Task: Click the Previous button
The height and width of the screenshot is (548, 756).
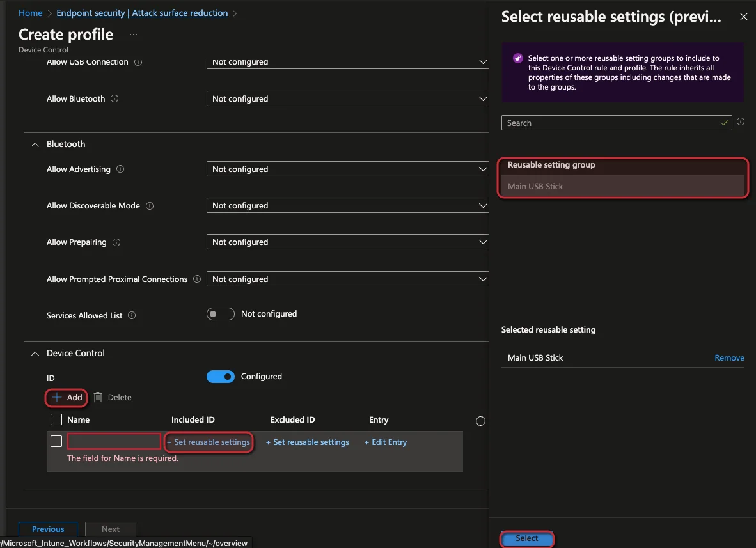Action: [48, 529]
